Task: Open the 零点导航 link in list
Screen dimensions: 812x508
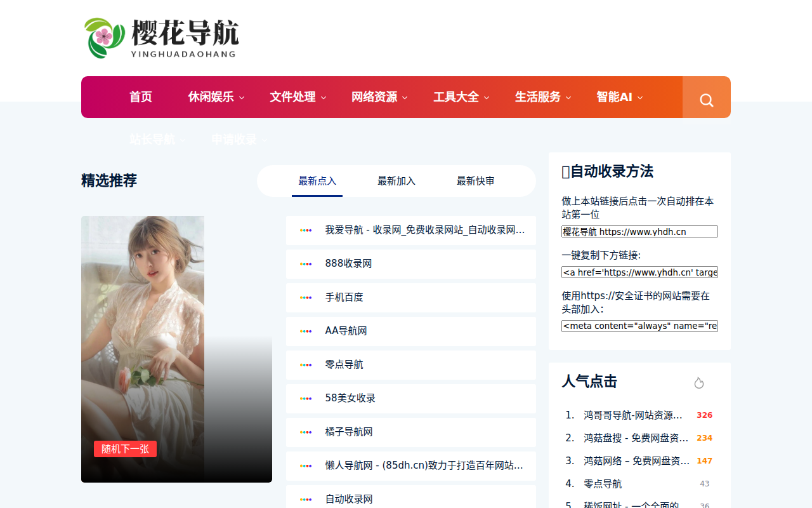Action: [344, 364]
